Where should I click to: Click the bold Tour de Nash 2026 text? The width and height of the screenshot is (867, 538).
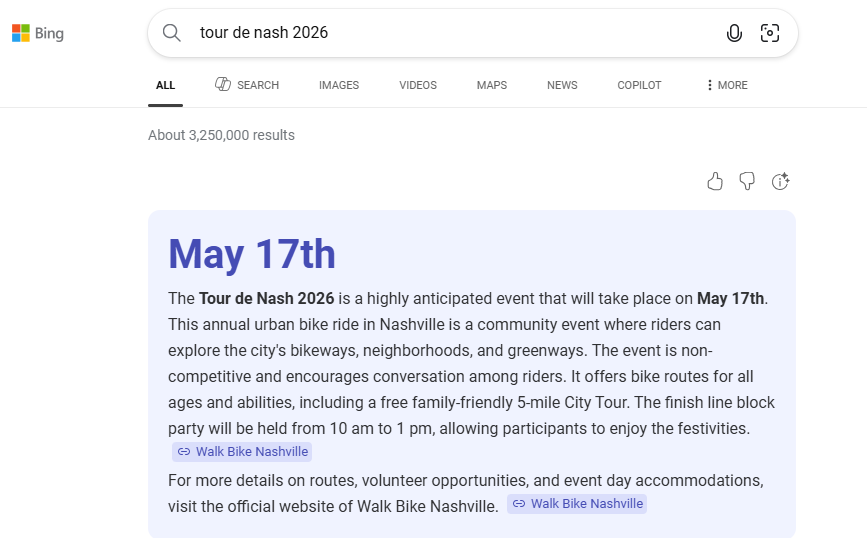[x=267, y=299]
